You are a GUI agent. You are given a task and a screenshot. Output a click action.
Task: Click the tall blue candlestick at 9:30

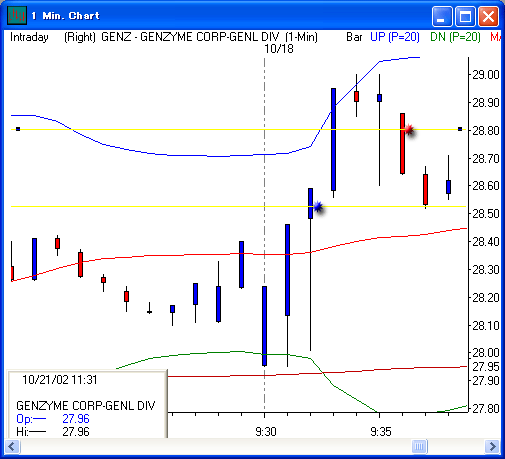click(265, 326)
